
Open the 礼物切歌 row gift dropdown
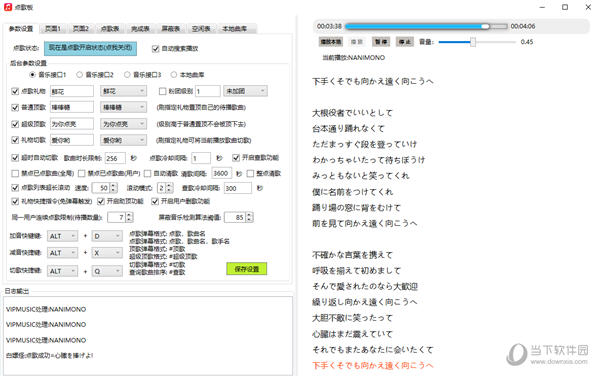123,140
